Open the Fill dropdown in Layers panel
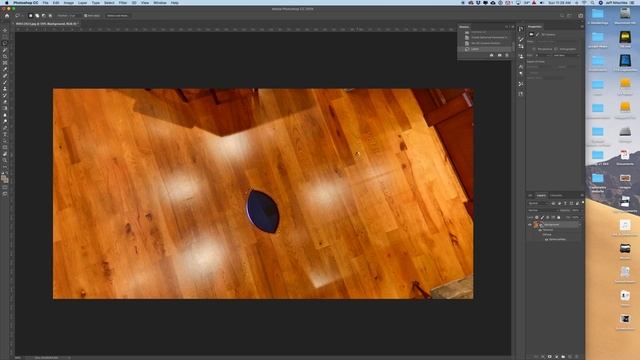 coord(582,218)
